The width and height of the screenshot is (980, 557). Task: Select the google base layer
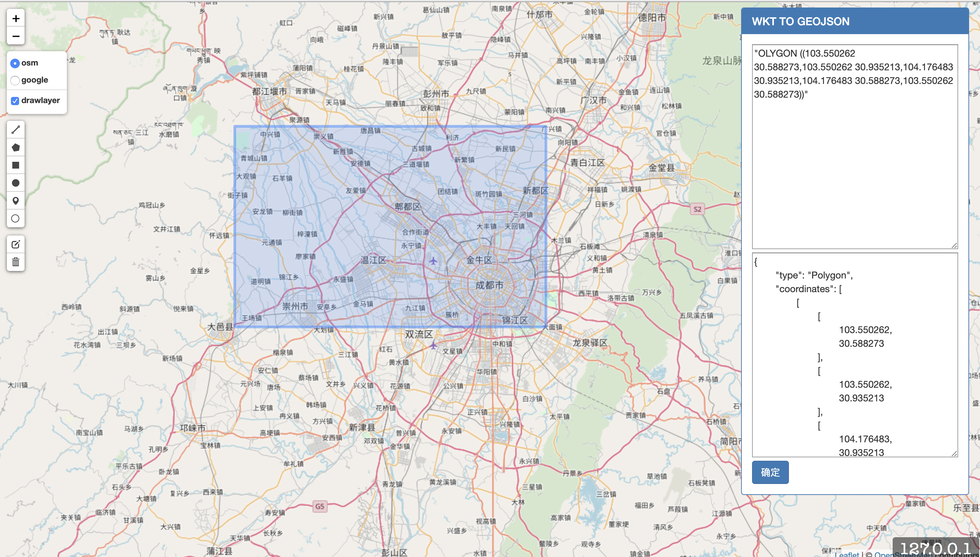[15, 80]
